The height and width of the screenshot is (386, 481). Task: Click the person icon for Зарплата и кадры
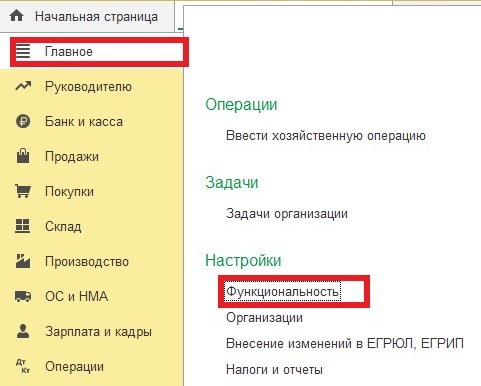[23, 331]
